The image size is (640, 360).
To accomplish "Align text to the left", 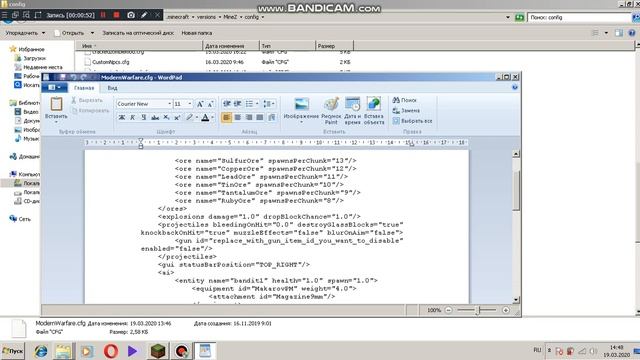I will pos(227,118).
